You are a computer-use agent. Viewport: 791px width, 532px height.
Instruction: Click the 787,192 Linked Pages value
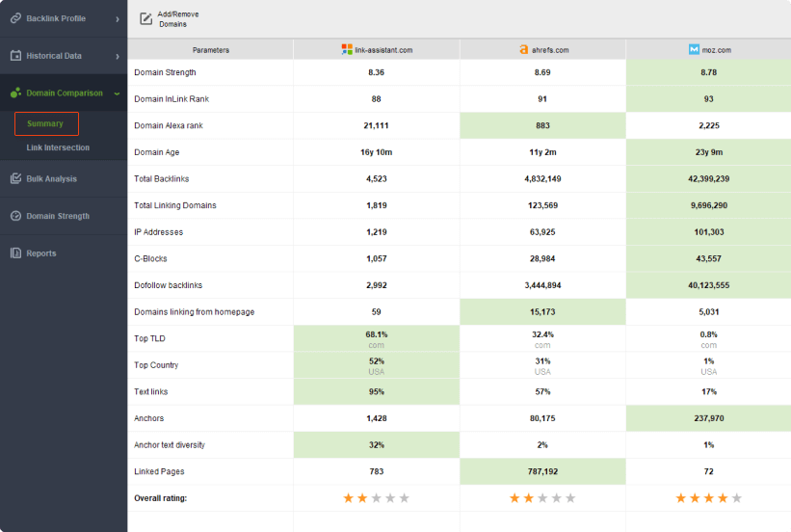tap(542, 471)
